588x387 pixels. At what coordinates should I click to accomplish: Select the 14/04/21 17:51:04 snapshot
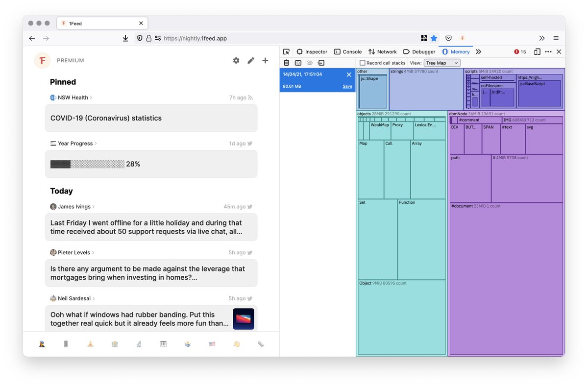[x=318, y=80]
